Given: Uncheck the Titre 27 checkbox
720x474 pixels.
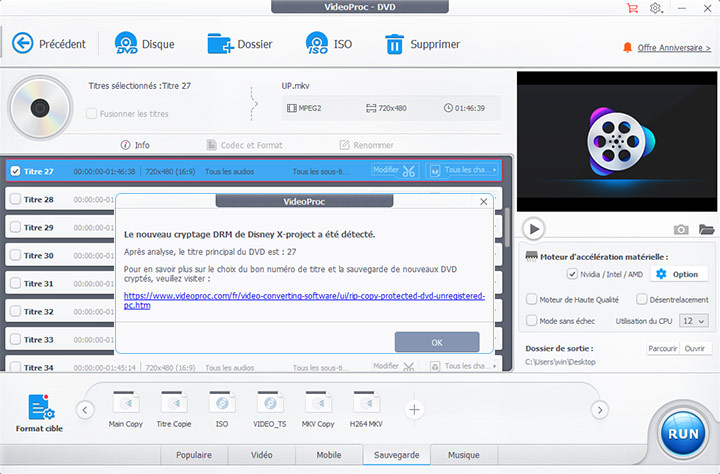Looking at the screenshot, I should coord(15,171).
